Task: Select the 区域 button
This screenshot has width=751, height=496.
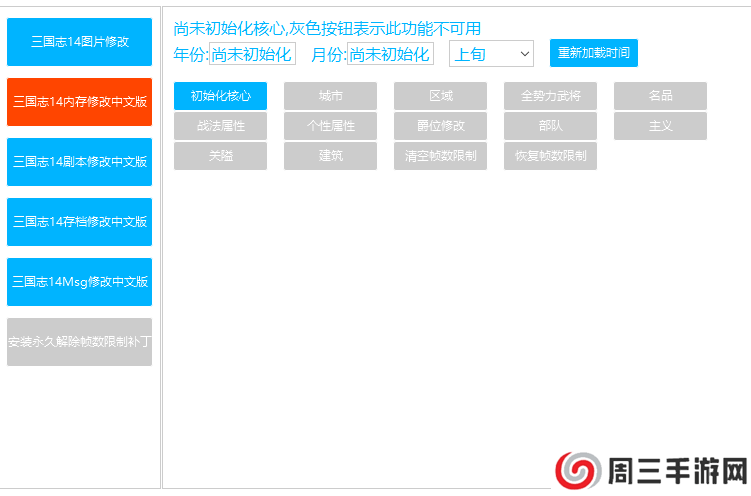Action: click(440, 96)
